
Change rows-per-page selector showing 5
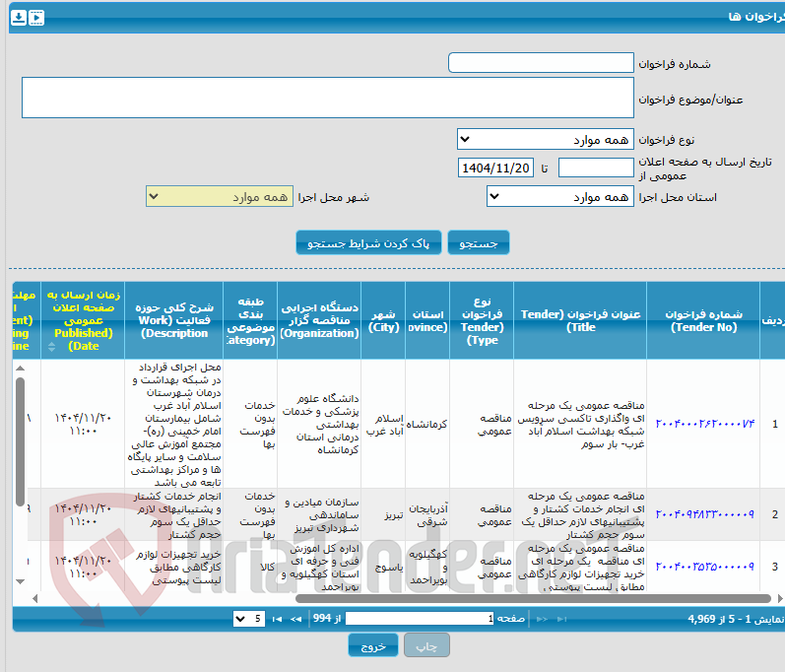[x=249, y=619]
